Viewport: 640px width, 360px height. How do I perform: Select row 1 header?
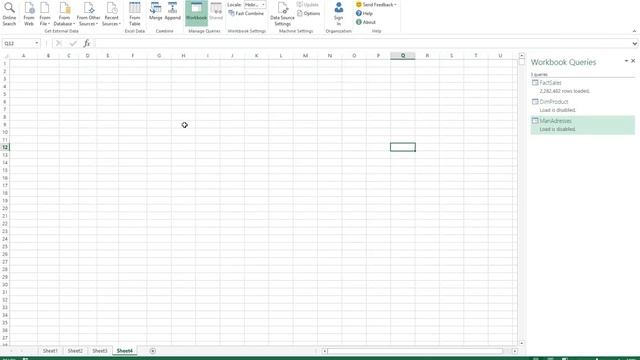pos(5,63)
